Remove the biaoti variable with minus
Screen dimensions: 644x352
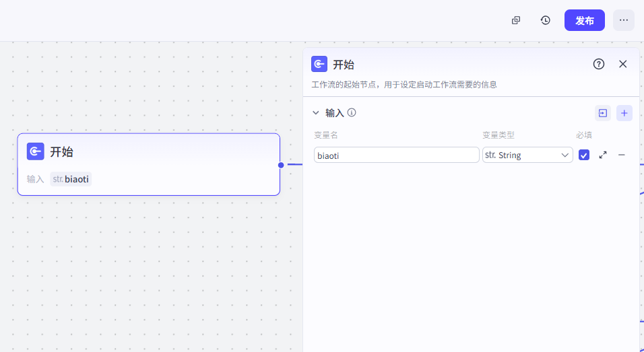point(622,155)
